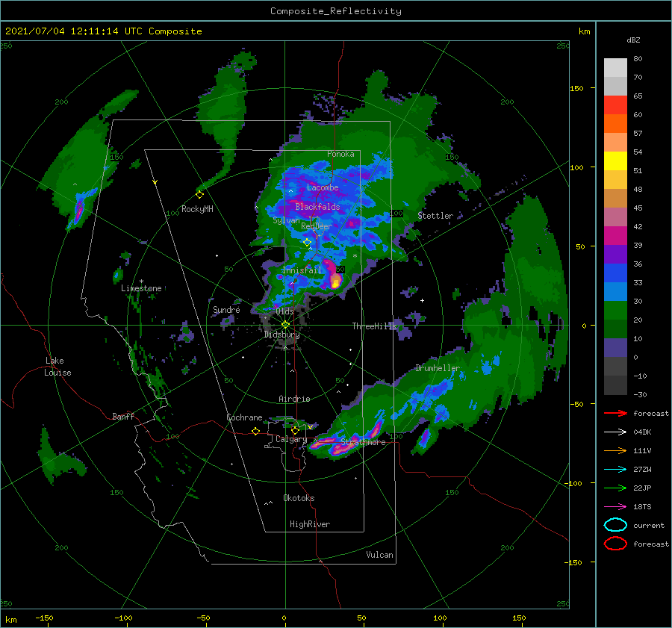This screenshot has height=628, width=672.
Task: Select the yellow 51–54 dBZ swatch
Action: click(615, 161)
